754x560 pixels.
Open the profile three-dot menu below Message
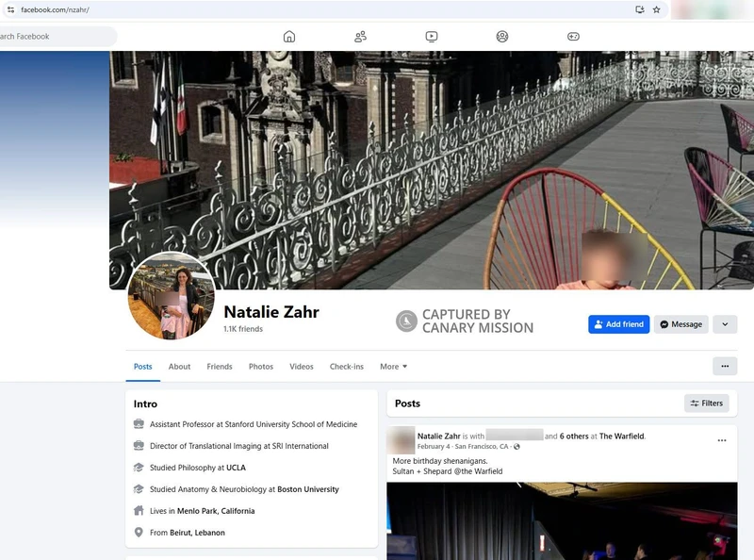point(724,366)
